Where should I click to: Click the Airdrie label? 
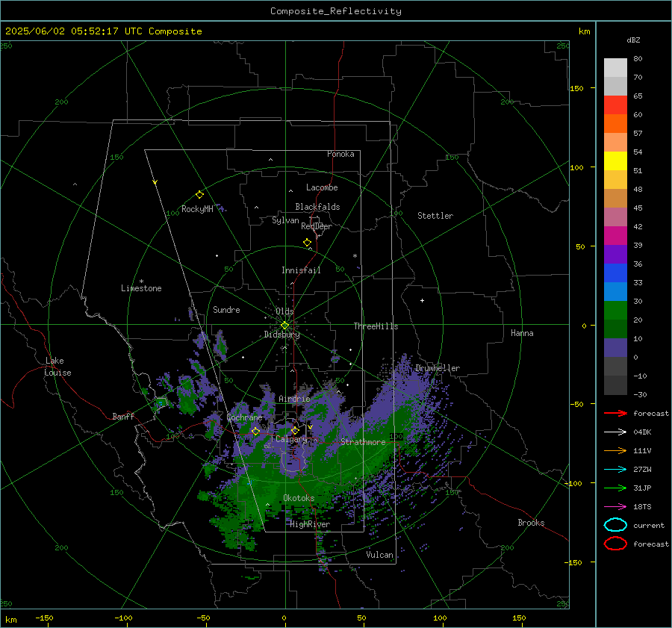pos(294,399)
